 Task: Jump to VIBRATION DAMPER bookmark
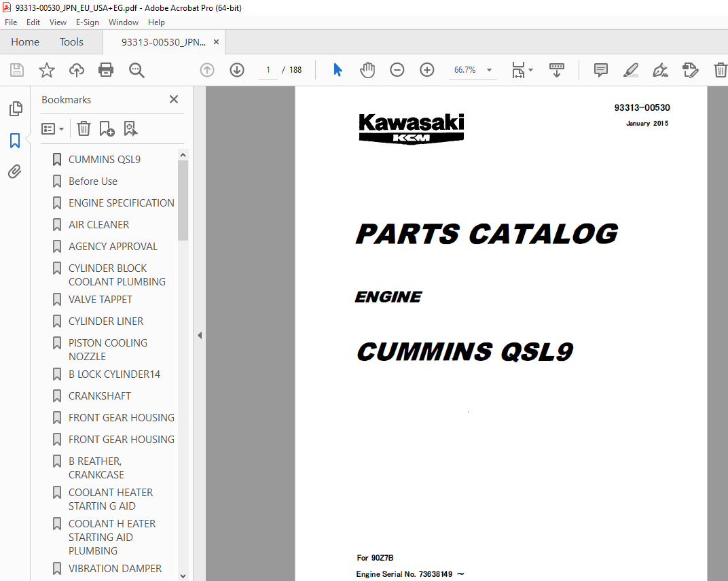pos(115,569)
